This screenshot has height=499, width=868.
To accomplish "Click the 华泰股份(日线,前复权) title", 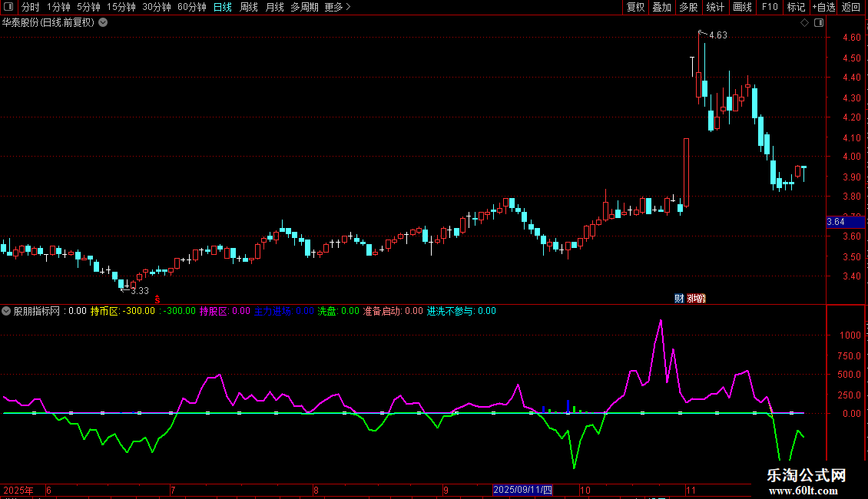I will point(48,23).
